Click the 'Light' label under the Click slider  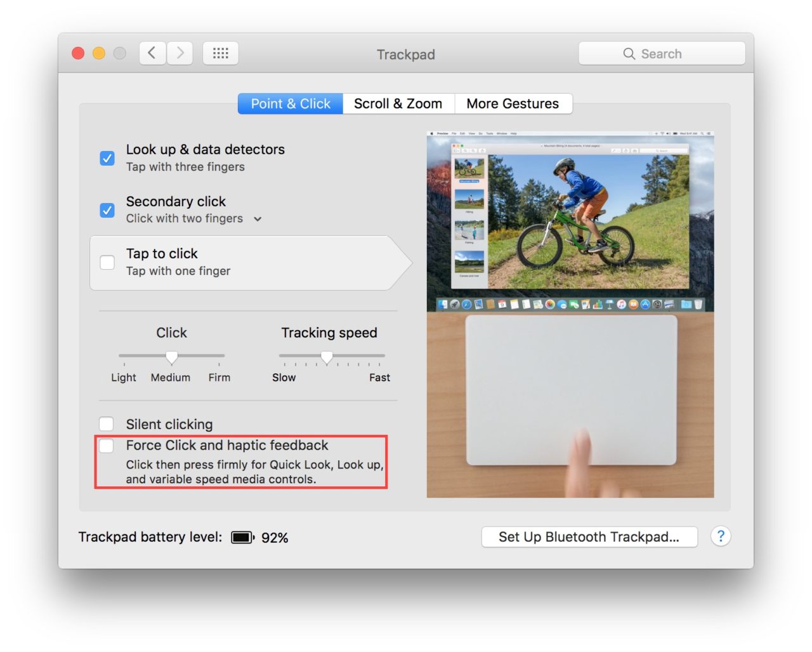[124, 378]
